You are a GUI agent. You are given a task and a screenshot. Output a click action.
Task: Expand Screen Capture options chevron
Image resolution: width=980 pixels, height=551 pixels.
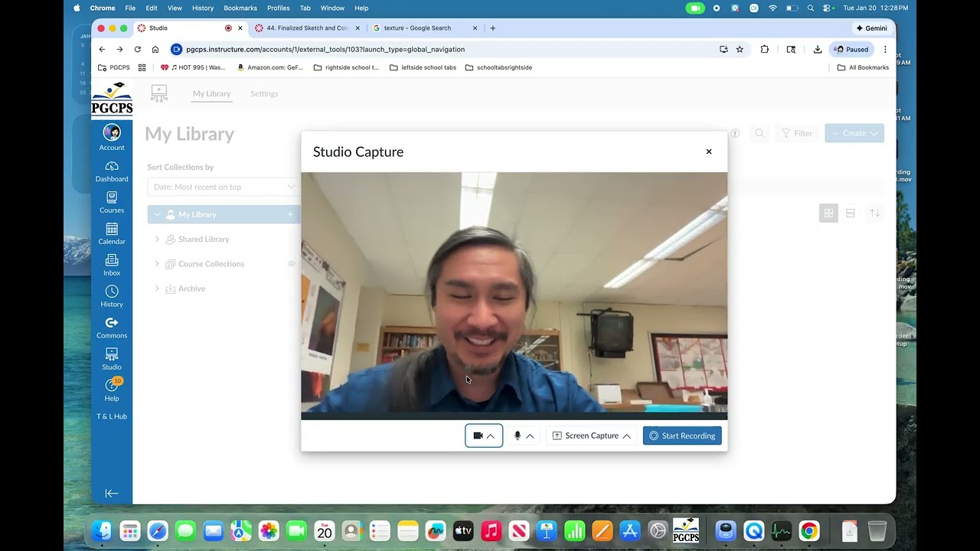[627, 435]
